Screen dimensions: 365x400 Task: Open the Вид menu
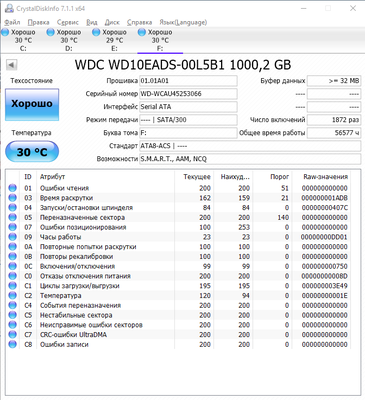click(92, 22)
